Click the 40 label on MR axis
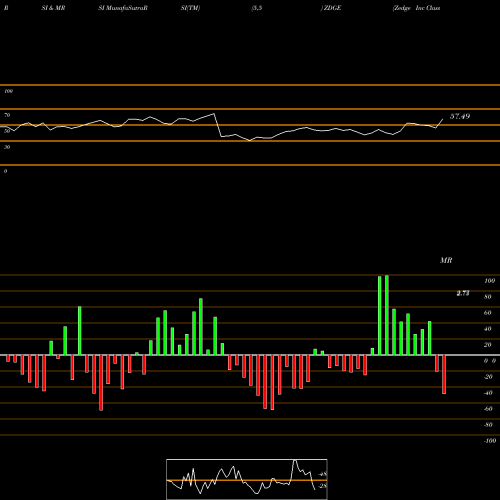 (x=488, y=329)
